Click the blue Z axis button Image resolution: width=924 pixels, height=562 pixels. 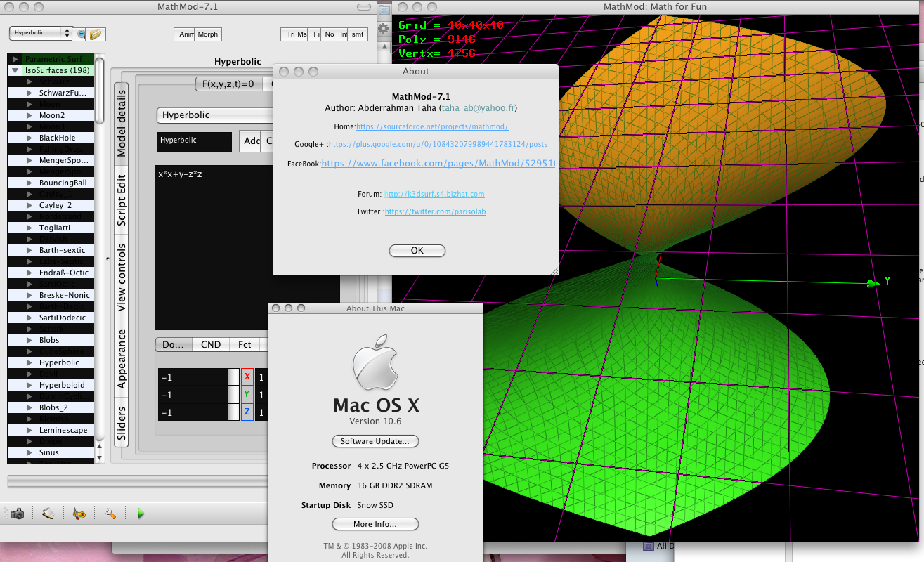pyautogui.click(x=247, y=412)
